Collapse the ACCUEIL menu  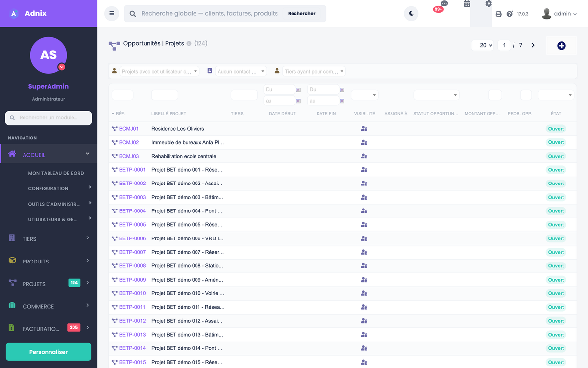pyautogui.click(x=49, y=155)
